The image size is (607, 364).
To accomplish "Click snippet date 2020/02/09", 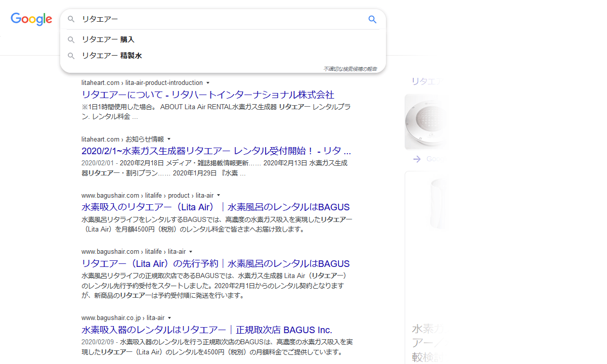I will click(98, 342).
